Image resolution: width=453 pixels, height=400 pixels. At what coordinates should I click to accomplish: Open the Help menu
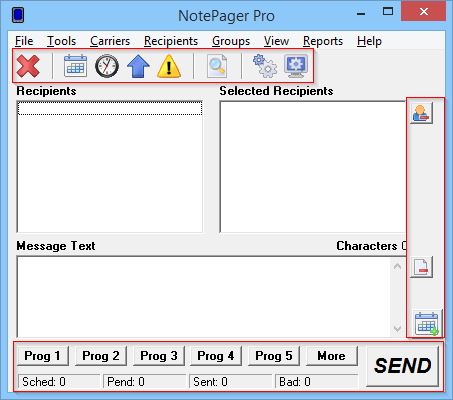point(369,41)
